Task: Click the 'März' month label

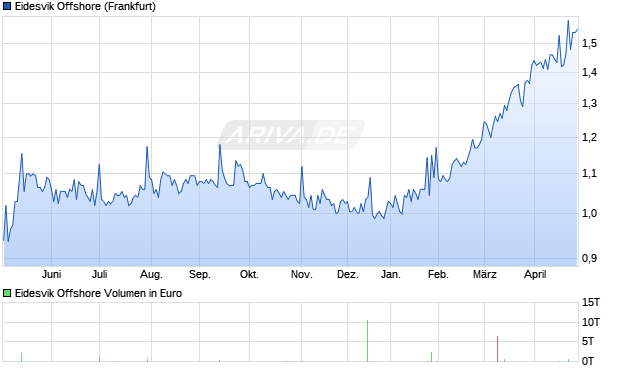Action: click(x=485, y=274)
